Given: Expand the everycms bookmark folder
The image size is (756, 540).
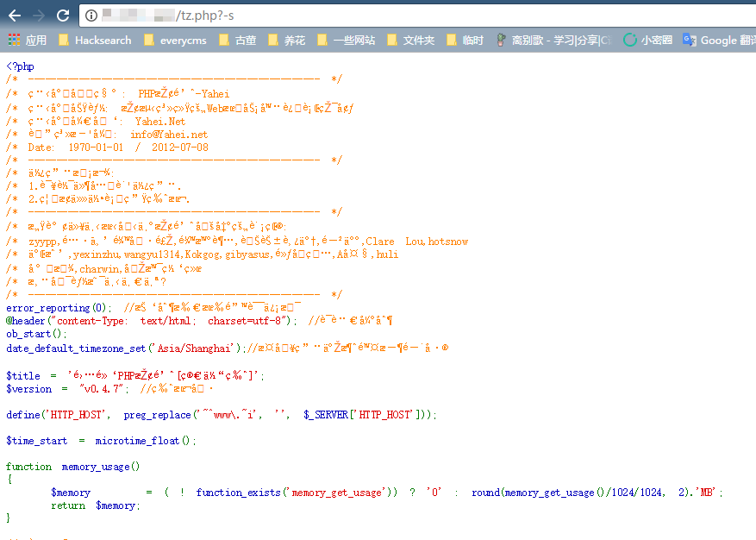Looking at the screenshot, I should 176,40.
